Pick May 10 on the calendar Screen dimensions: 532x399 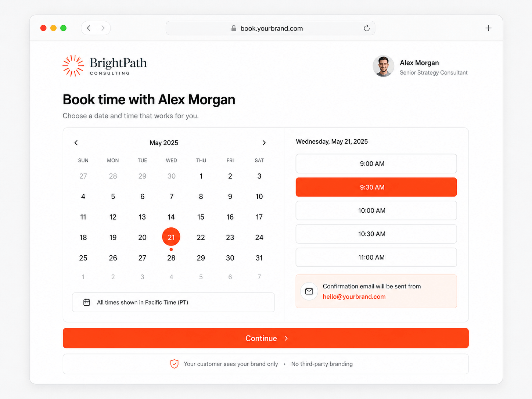[259, 197]
